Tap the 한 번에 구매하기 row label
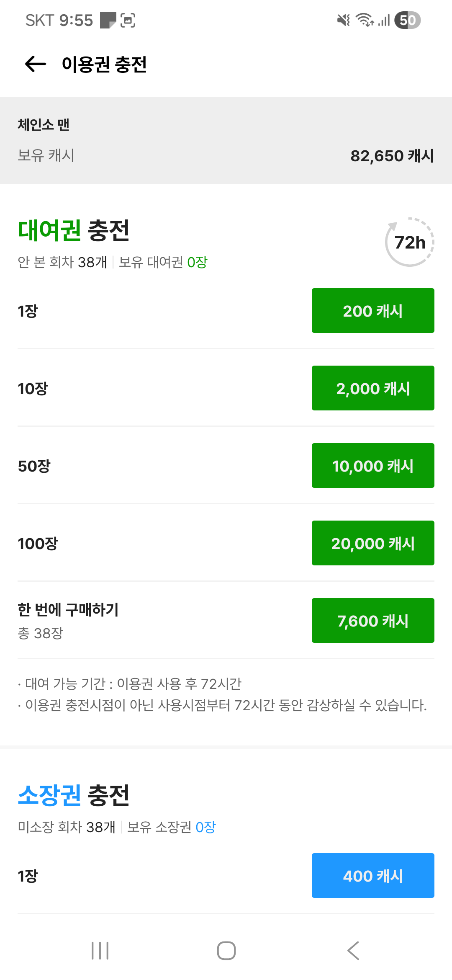Viewport: 452px width, 980px height. [x=68, y=610]
